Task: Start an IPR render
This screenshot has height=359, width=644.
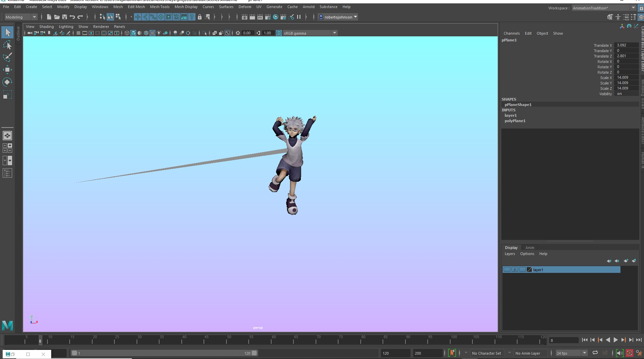Action: coord(260,17)
